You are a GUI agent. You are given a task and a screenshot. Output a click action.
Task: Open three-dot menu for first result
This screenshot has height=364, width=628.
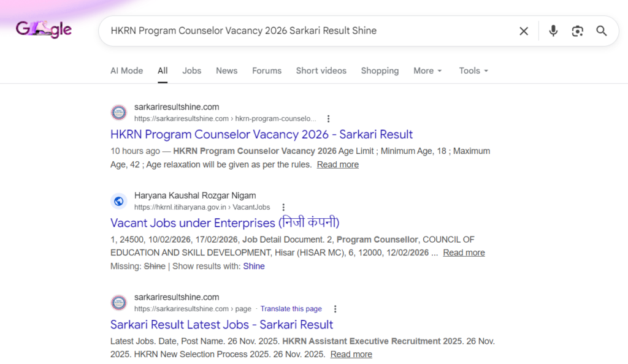(329, 119)
